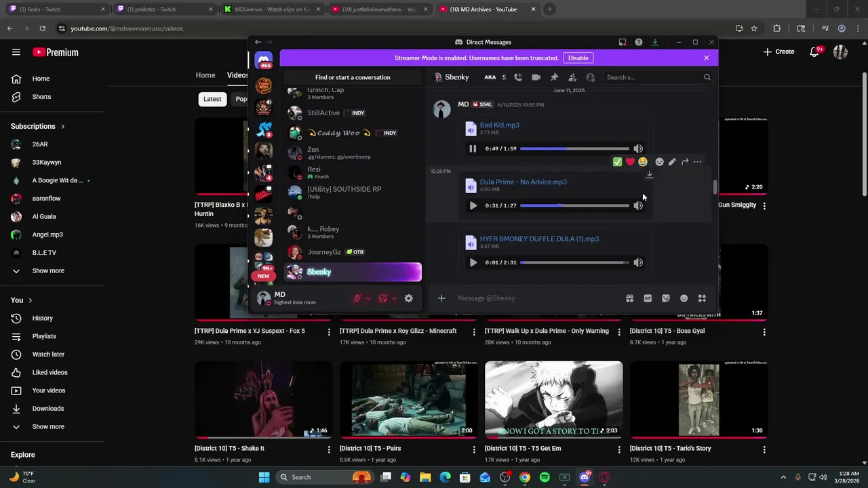Go to Discord direct messages home icon
This screenshot has height=488, width=868.
[264, 61]
